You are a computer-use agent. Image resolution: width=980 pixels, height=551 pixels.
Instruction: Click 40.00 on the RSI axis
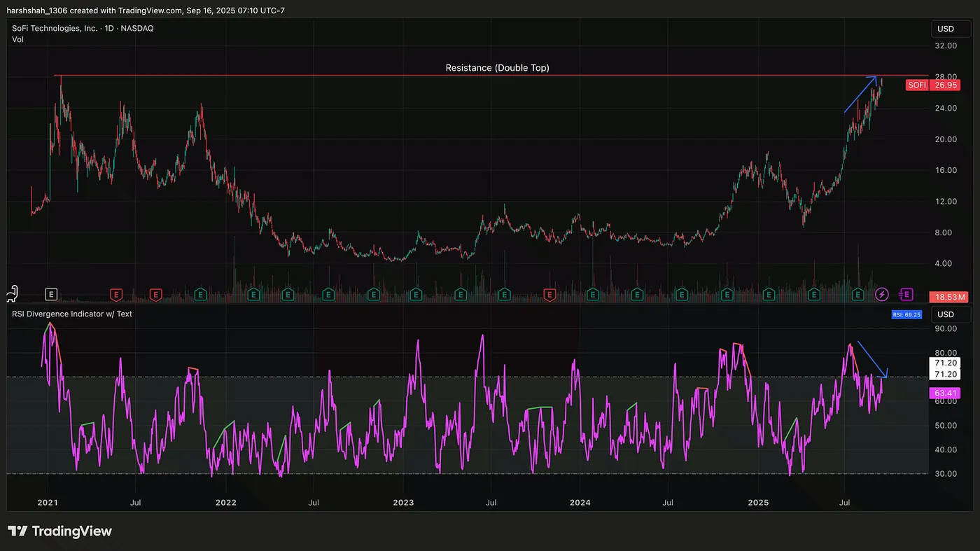click(946, 449)
